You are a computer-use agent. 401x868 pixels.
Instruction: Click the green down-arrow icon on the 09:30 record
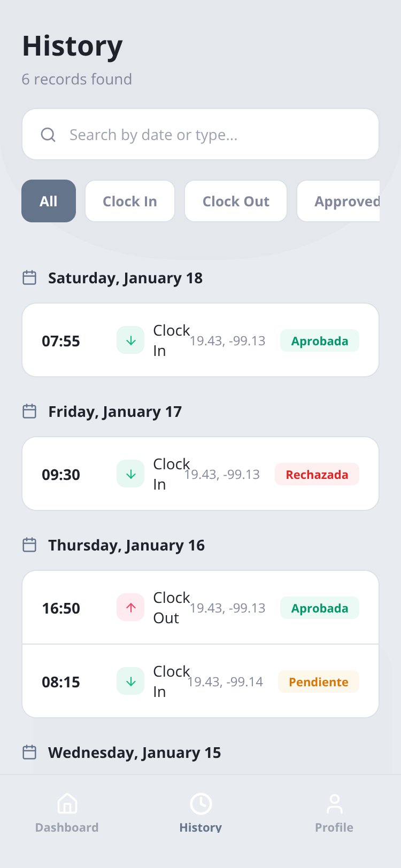pyautogui.click(x=130, y=474)
